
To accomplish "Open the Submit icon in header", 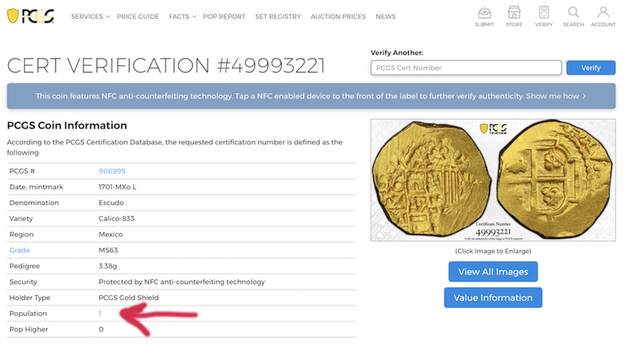I will (x=485, y=17).
